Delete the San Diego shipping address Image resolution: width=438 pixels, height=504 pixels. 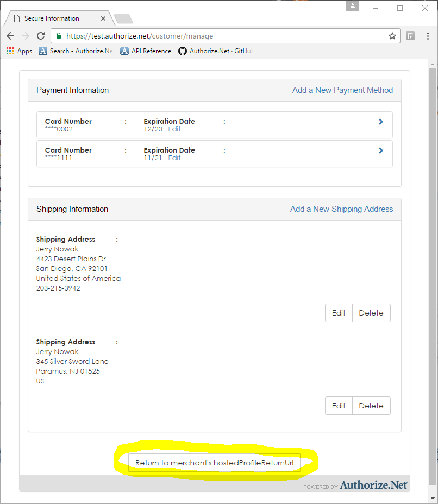(x=371, y=313)
